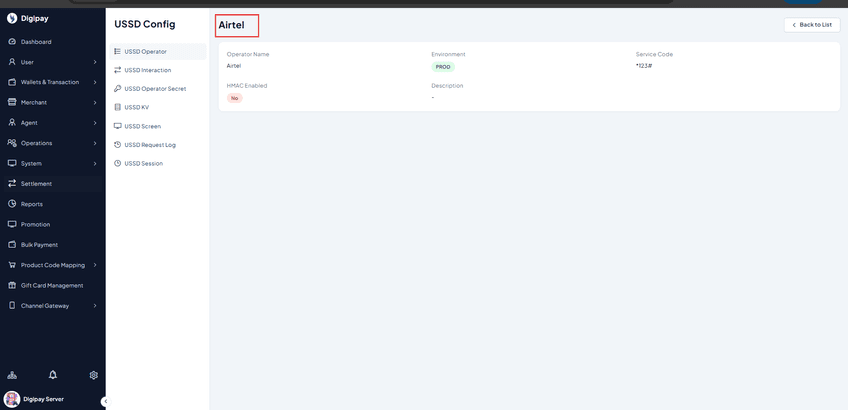This screenshot has width=848, height=410.
Task: Click the Promotion screen icon
Action: (x=12, y=224)
